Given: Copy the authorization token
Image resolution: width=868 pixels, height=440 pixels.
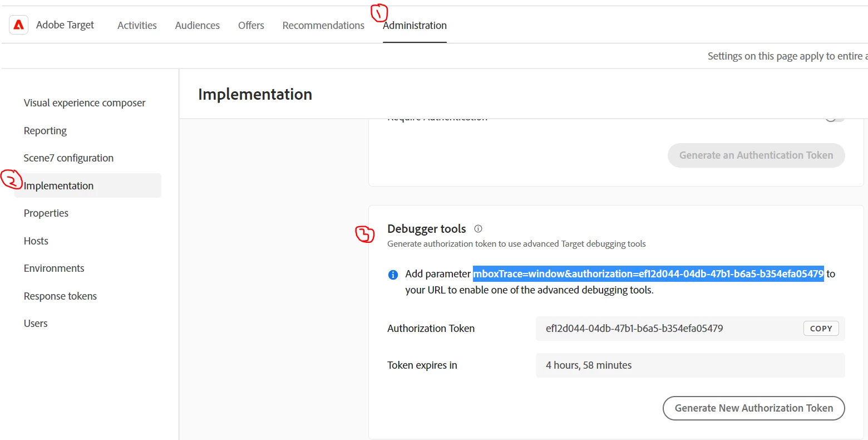Looking at the screenshot, I should coord(821,329).
